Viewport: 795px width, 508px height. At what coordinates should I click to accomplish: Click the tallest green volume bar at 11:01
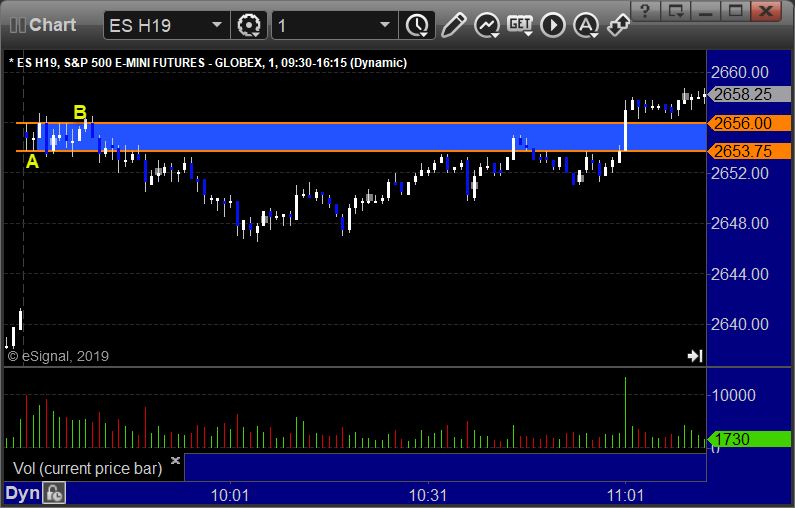625,412
